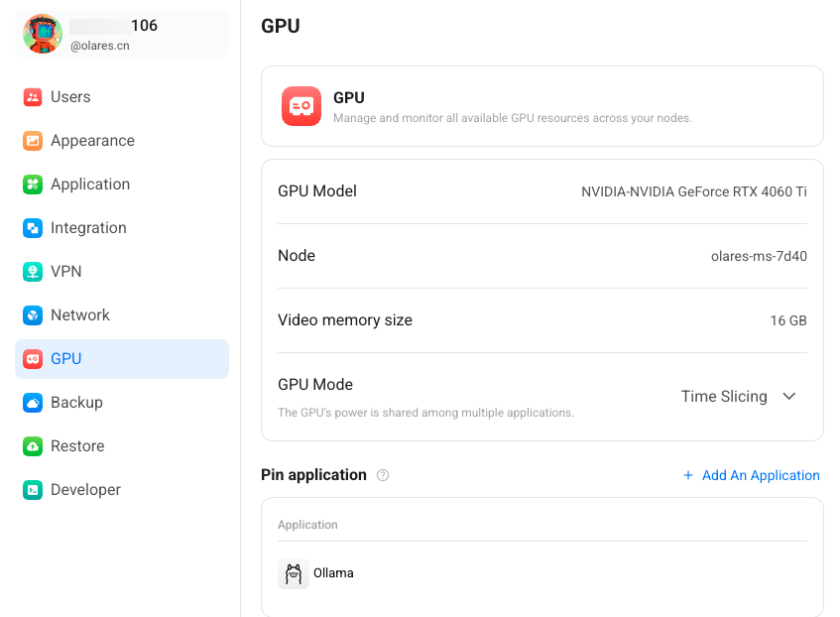Viewport: 840px width, 617px height.
Task: Click the Users icon in sidebar
Action: 33,97
